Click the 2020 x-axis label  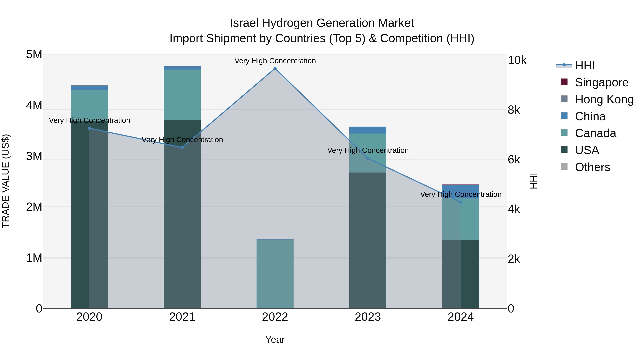pyautogui.click(x=89, y=317)
